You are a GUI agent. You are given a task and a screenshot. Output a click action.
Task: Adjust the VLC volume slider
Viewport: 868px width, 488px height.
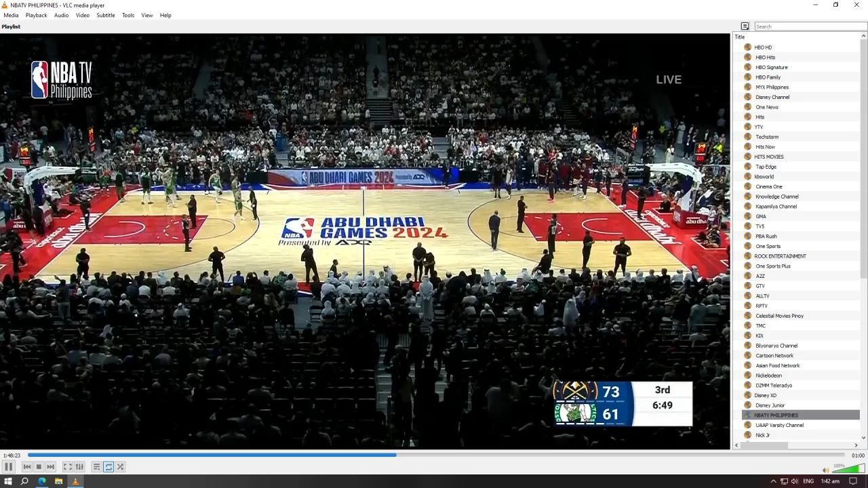point(848,468)
